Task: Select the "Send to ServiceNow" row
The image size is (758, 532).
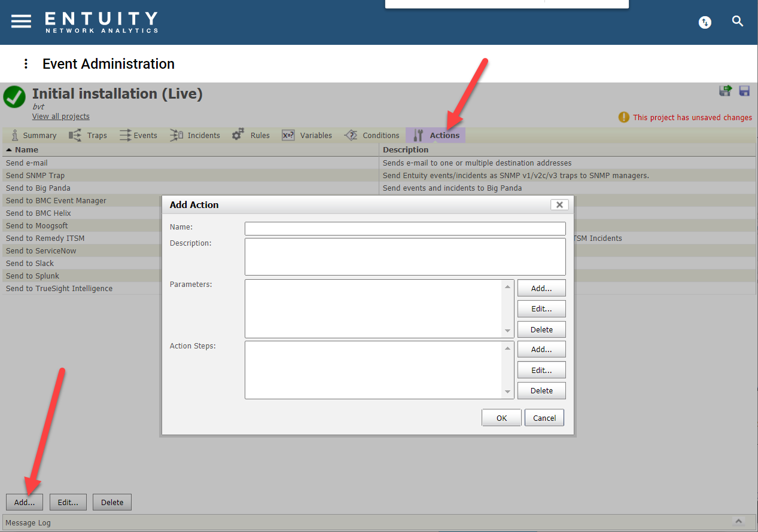Action: click(x=41, y=250)
